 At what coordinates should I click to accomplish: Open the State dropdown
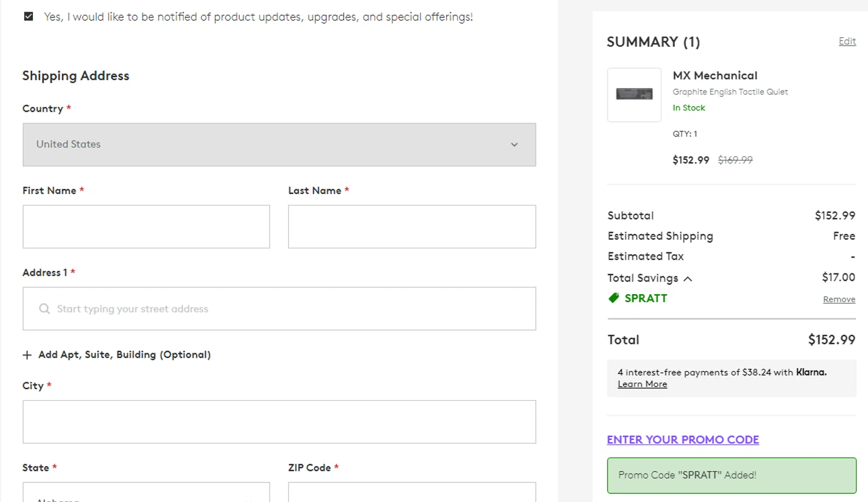point(146,492)
